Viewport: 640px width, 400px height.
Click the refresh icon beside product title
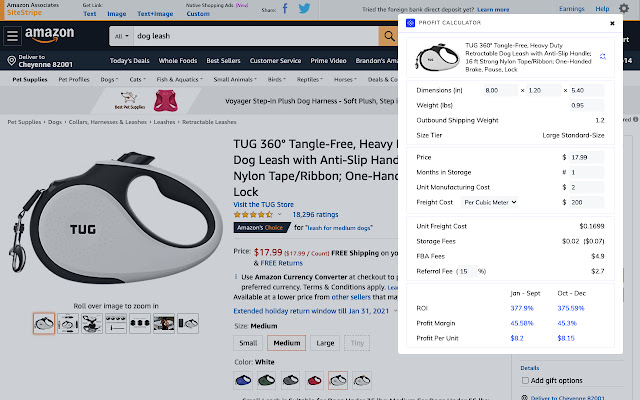pyautogui.click(x=602, y=57)
